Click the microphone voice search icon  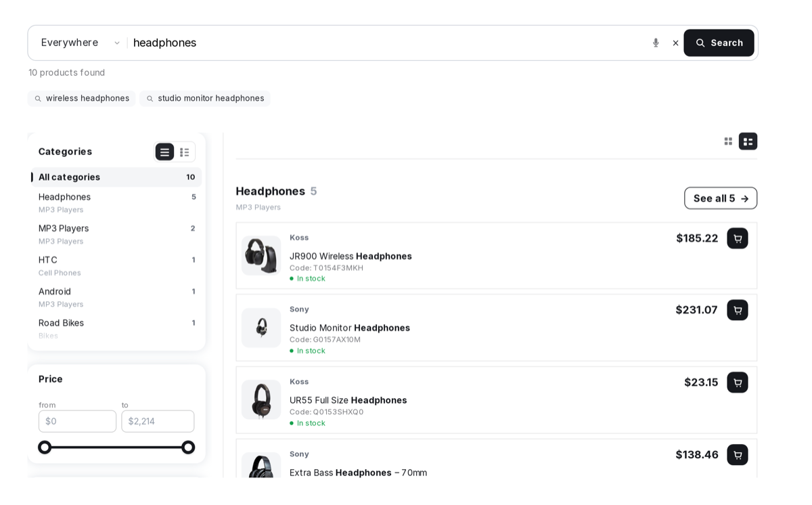point(655,43)
